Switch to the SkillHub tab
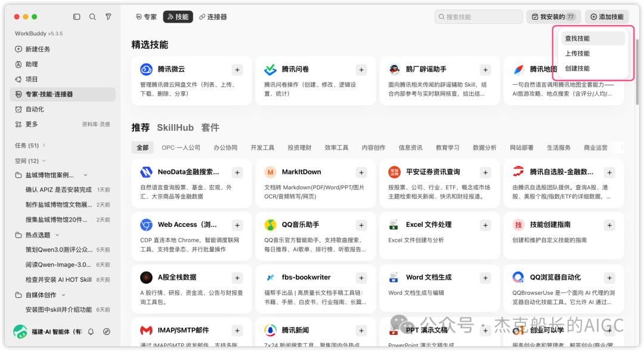The height and width of the screenshot is (351, 644). 175,128
